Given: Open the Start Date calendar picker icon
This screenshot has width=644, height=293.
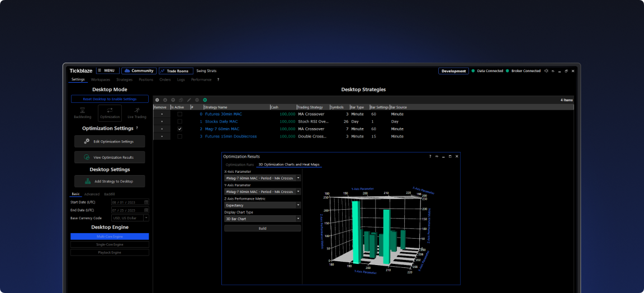Looking at the screenshot, I should point(146,202).
